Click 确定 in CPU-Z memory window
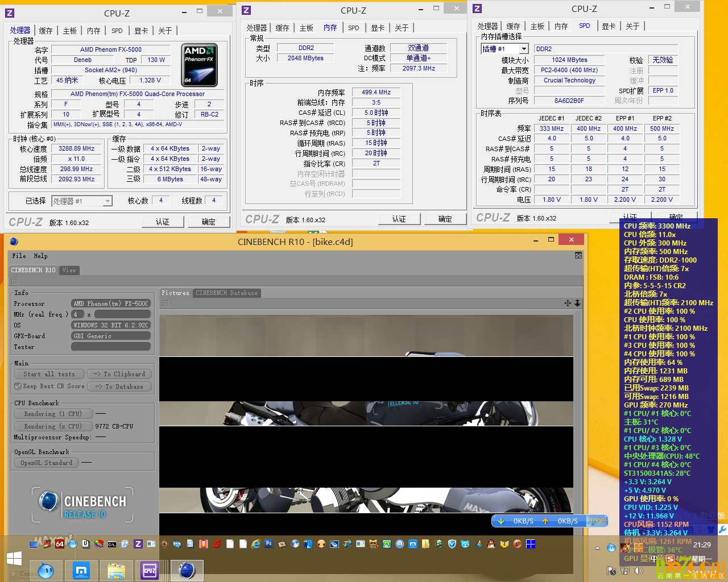The image size is (728, 582). (445, 219)
